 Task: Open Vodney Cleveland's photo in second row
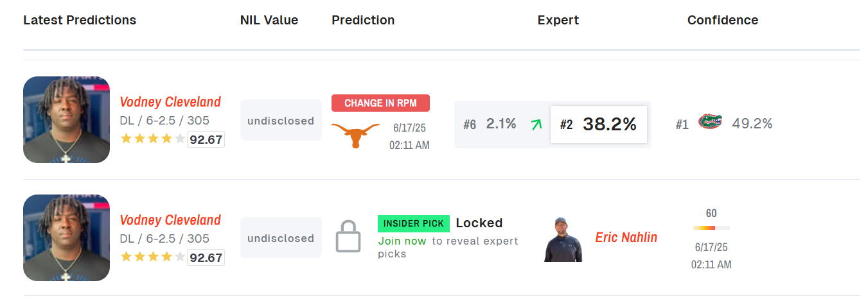click(67, 238)
